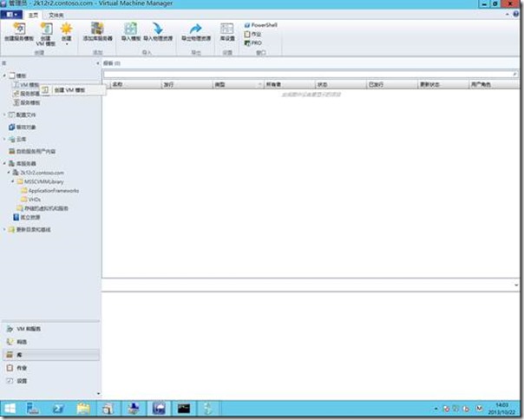Sort by the Status column header
The image size is (524, 420).
click(x=341, y=84)
